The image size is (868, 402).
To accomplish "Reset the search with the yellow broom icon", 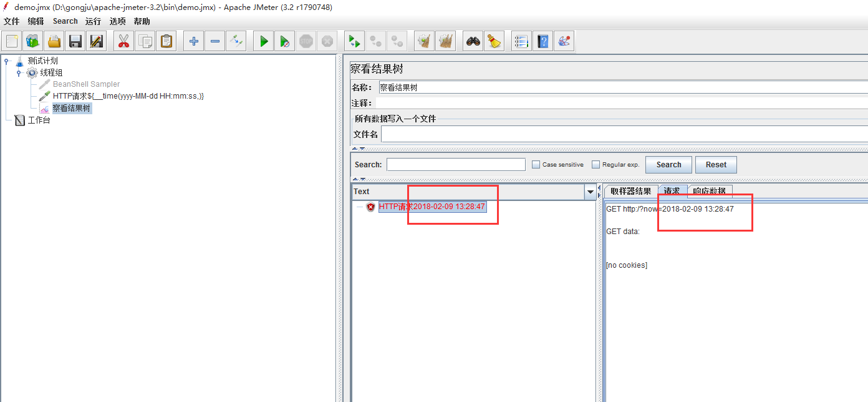I will tap(494, 41).
